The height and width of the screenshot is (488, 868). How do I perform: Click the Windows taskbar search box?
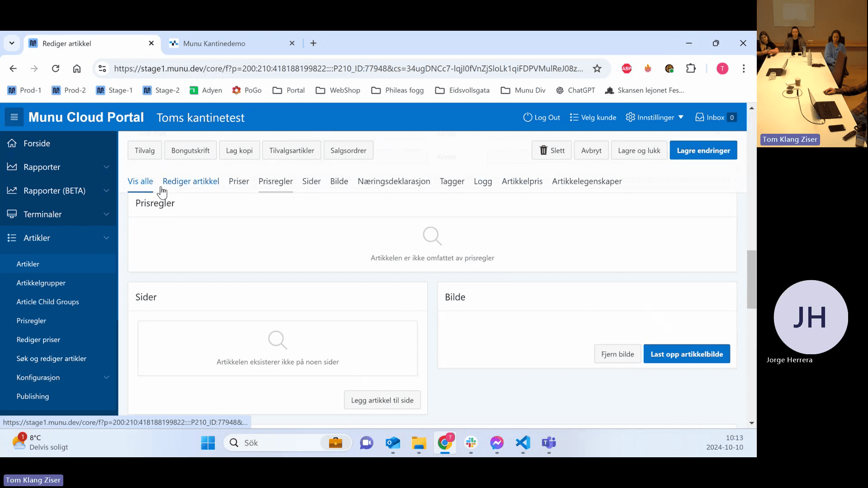click(x=288, y=443)
